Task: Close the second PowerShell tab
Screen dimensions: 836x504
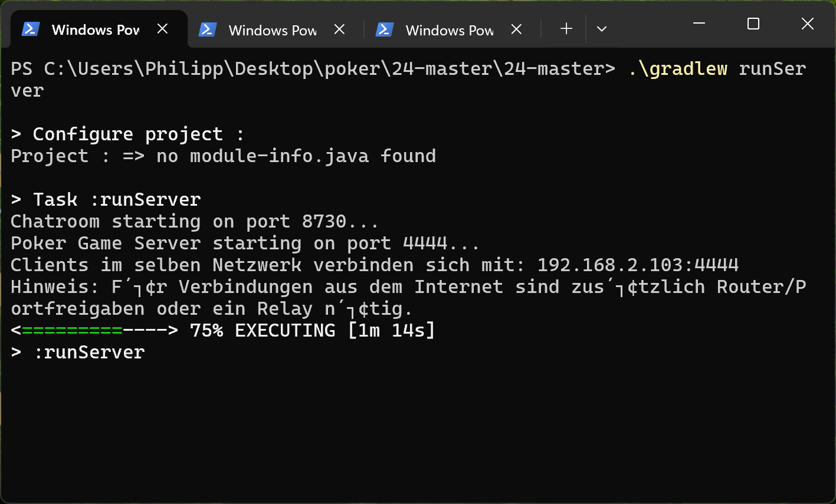Action: 339,28
